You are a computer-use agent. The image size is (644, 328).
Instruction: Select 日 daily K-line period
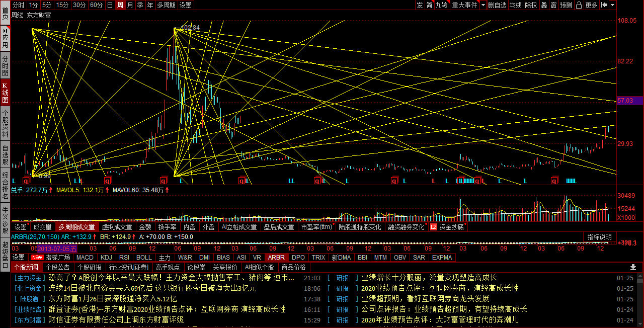pyautogui.click(x=110, y=5)
